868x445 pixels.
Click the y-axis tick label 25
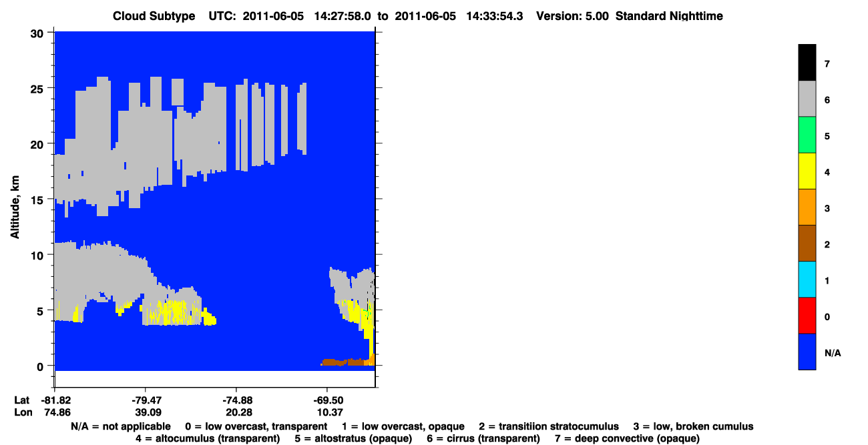(39, 88)
